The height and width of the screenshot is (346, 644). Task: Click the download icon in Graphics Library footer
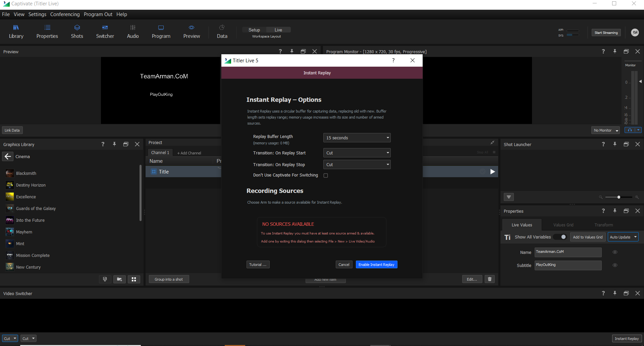[x=105, y=279]
